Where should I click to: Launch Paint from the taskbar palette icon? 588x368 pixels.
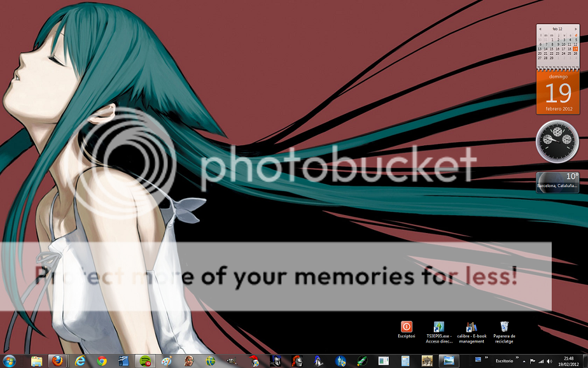(x=167, y=361)
